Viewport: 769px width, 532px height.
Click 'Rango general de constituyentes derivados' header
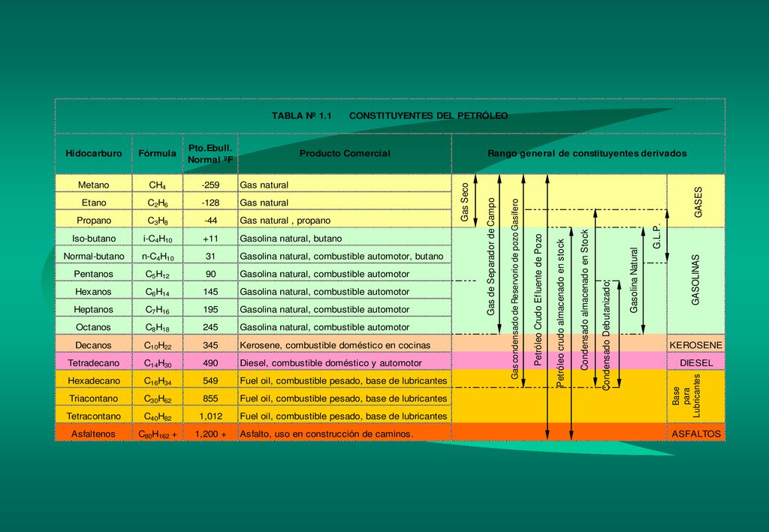(587, 153)
